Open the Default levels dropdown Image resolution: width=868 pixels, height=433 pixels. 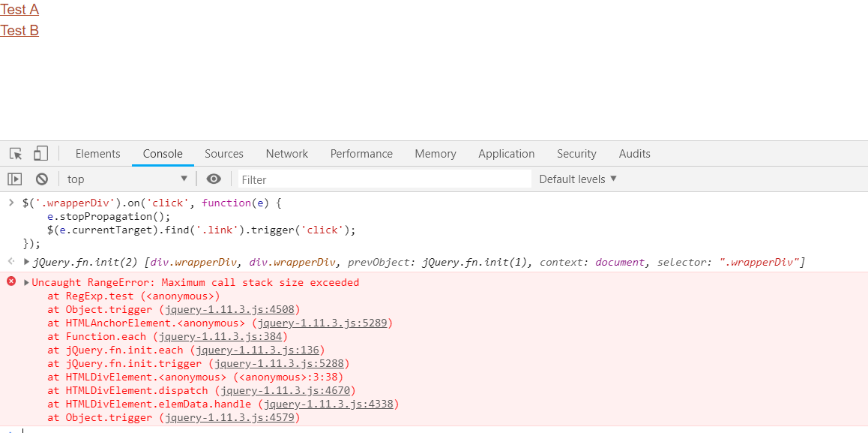(576, 179)
